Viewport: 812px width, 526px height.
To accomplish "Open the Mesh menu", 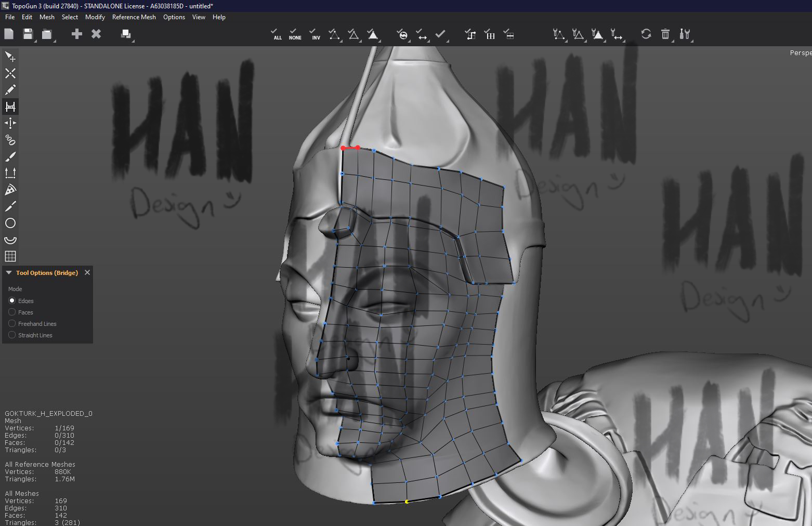I will click(x=47, y=17).
